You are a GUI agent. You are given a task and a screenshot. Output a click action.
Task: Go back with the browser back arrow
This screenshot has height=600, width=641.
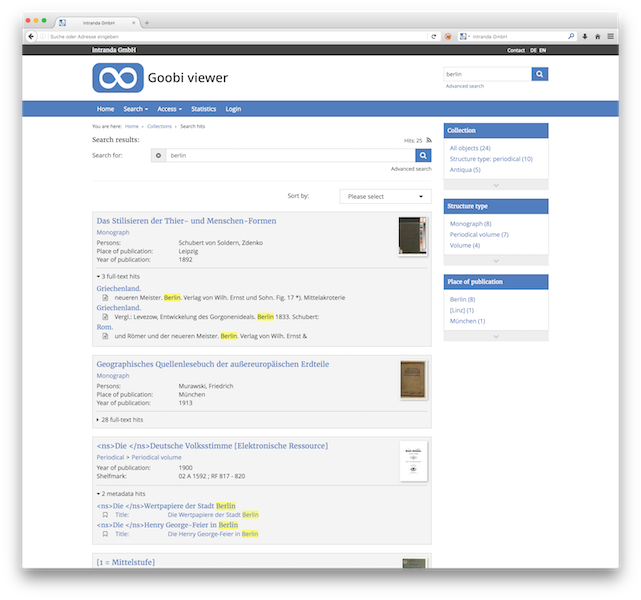point(31,36)
